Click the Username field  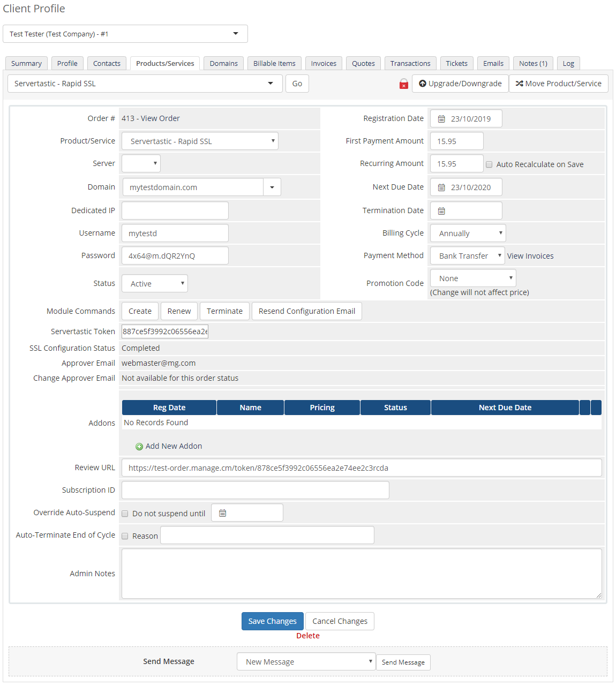(x=175, y=233)
